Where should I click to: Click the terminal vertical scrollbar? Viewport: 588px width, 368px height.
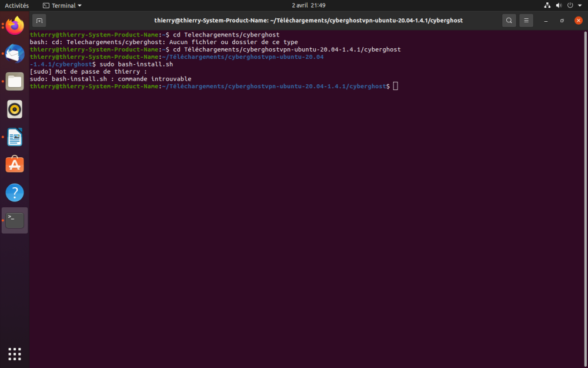point(586,199)
